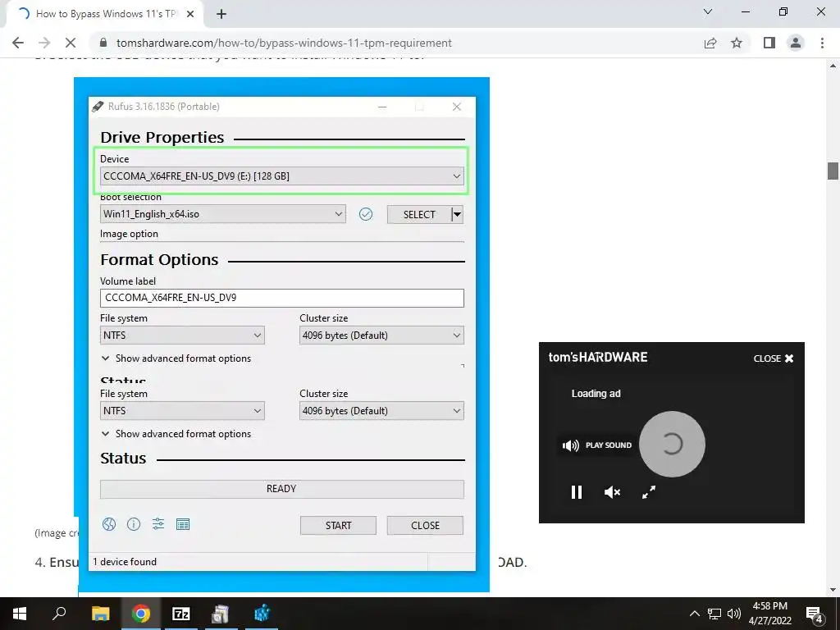Screen dimensions: 840x630
Task: Expand the lower 'Show advanced format options'
Action: pos(176,434)
